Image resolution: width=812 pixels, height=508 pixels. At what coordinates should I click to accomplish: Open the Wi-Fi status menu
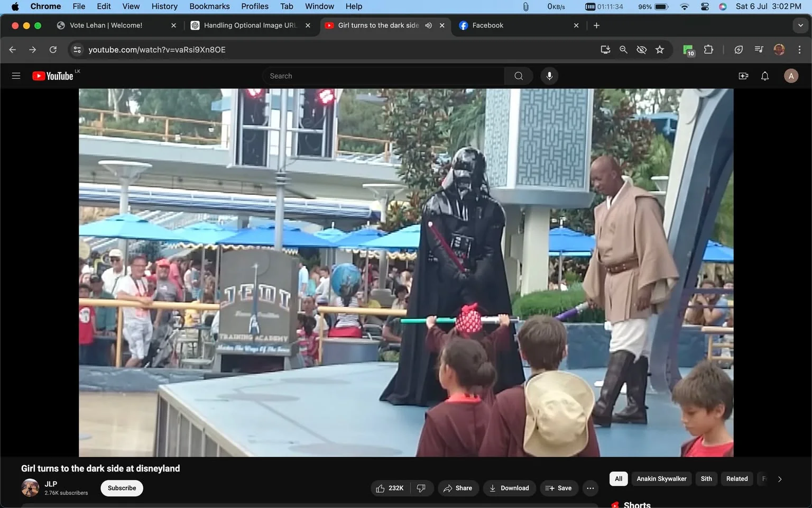point(685,6)
